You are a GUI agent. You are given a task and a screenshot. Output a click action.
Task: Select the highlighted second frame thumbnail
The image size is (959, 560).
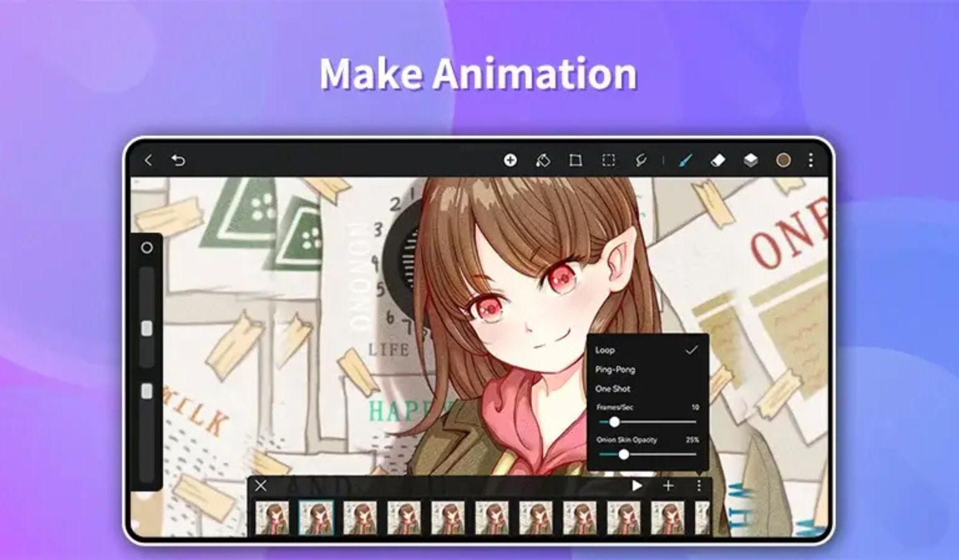pyautogui.click(x=316, y=518)
